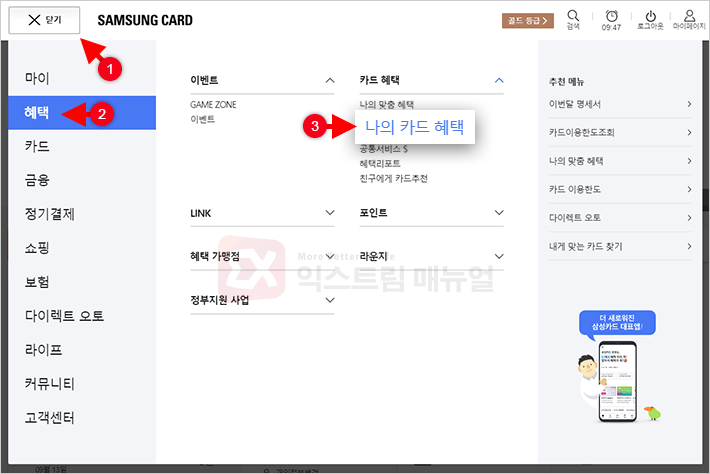This screenshot has height=474, width=710.
Task: Select 고객센터 in left menu
Action: click(49, 418)
